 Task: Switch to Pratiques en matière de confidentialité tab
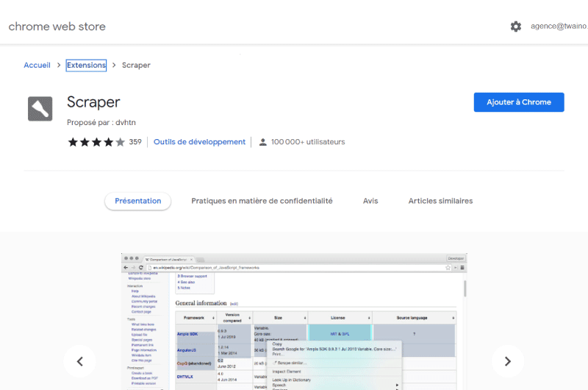(262, 201)
